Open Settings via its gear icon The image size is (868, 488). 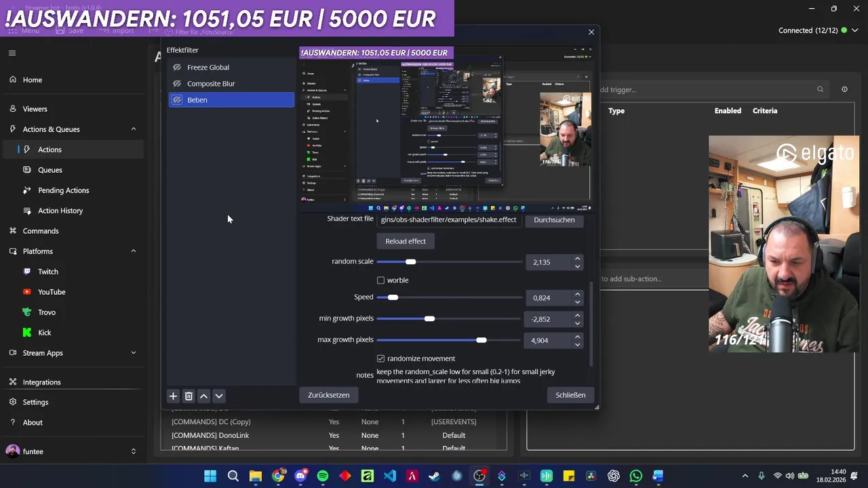click(13, 402)
